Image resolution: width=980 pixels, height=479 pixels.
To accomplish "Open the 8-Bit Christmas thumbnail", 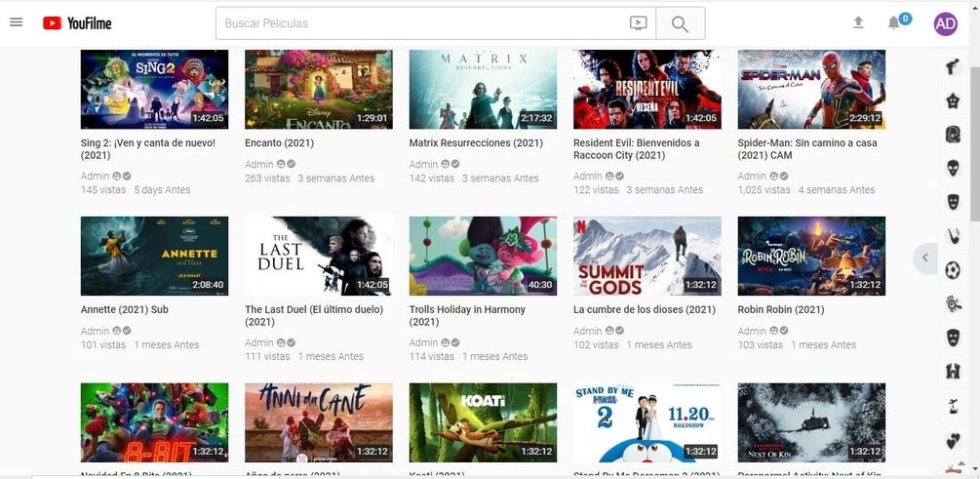I will coord(154,422).
